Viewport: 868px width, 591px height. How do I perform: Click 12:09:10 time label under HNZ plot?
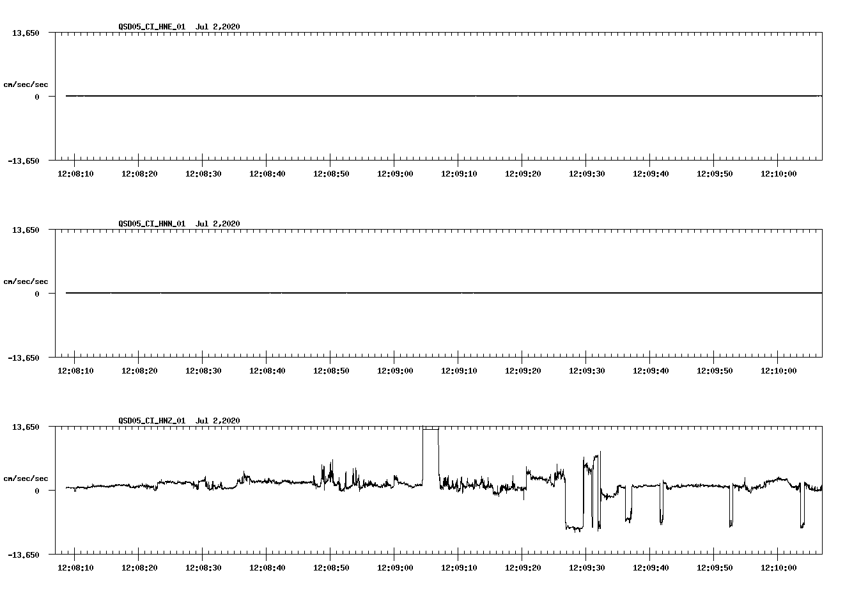coord(459,568)
